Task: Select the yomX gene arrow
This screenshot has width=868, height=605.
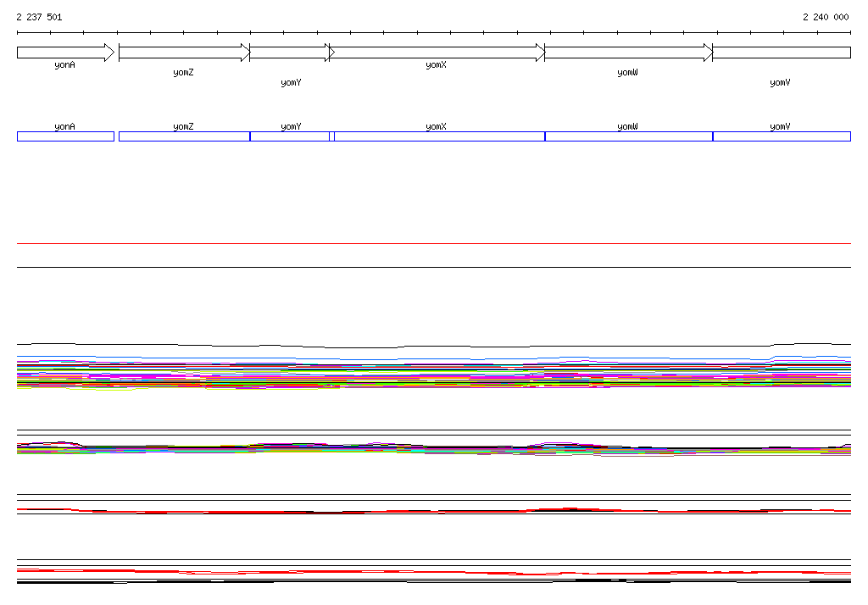Action: coord(437,53)
